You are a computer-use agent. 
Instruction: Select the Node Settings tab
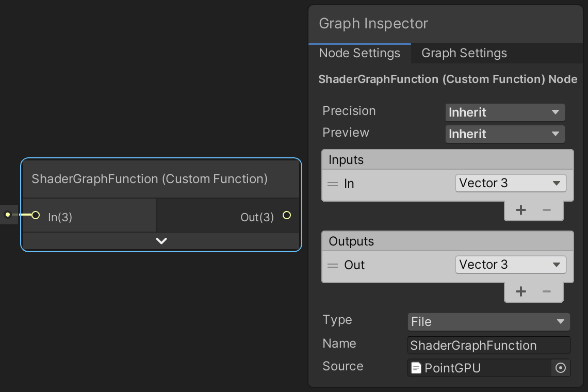tap(360, 53)
